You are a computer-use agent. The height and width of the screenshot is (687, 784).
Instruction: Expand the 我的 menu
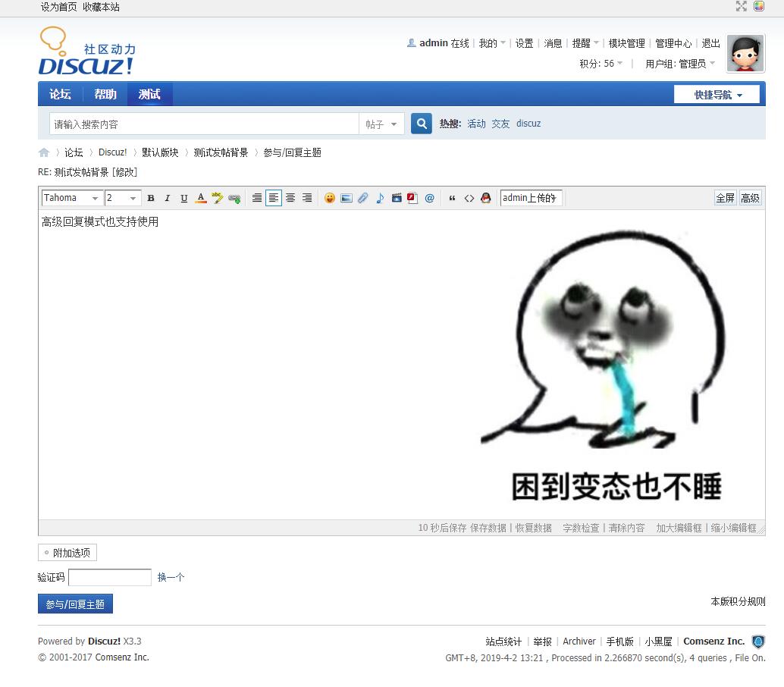pyautogui.click(x=492, y=43)
